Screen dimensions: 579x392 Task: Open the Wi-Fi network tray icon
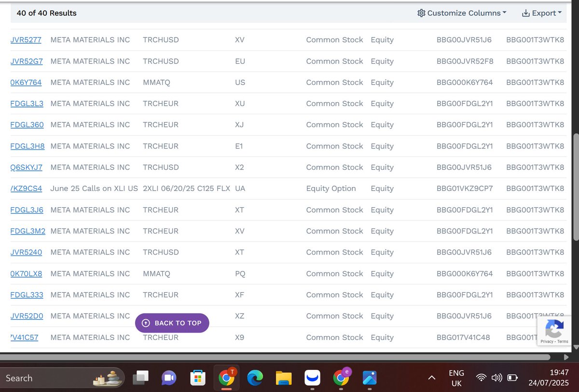[x=481, y=378]
